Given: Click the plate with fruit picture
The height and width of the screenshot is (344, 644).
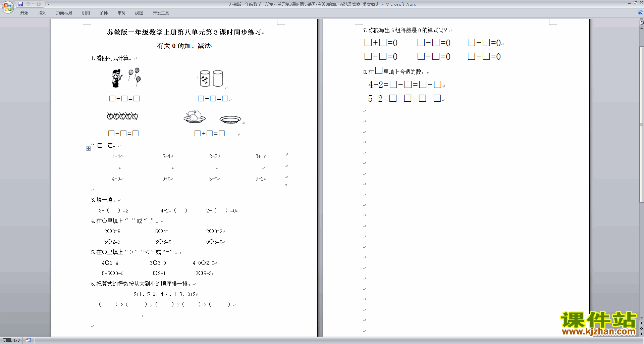Looking at the screenshot, I should pyautogui.click(x=195, y=116).
